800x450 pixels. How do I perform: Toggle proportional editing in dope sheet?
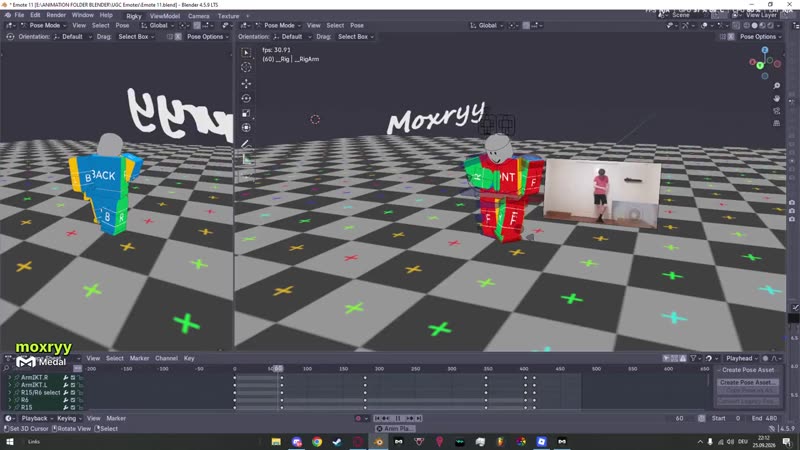pos(765,358)
